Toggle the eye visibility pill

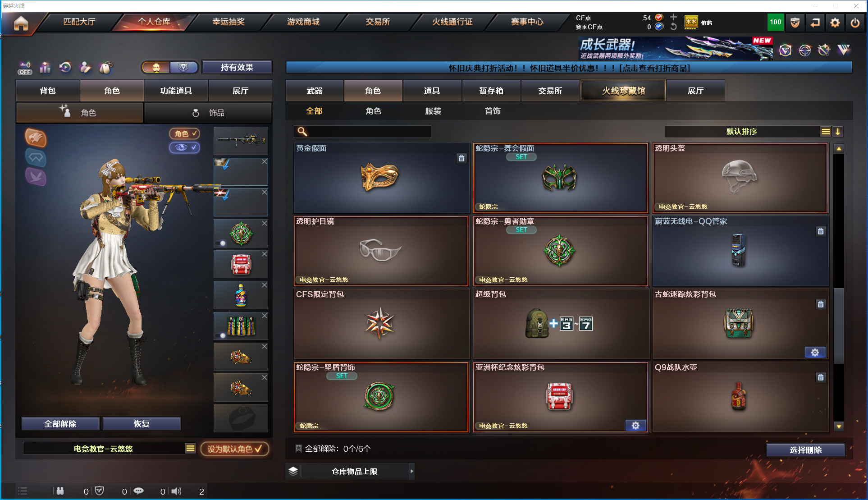pos(184,147)
